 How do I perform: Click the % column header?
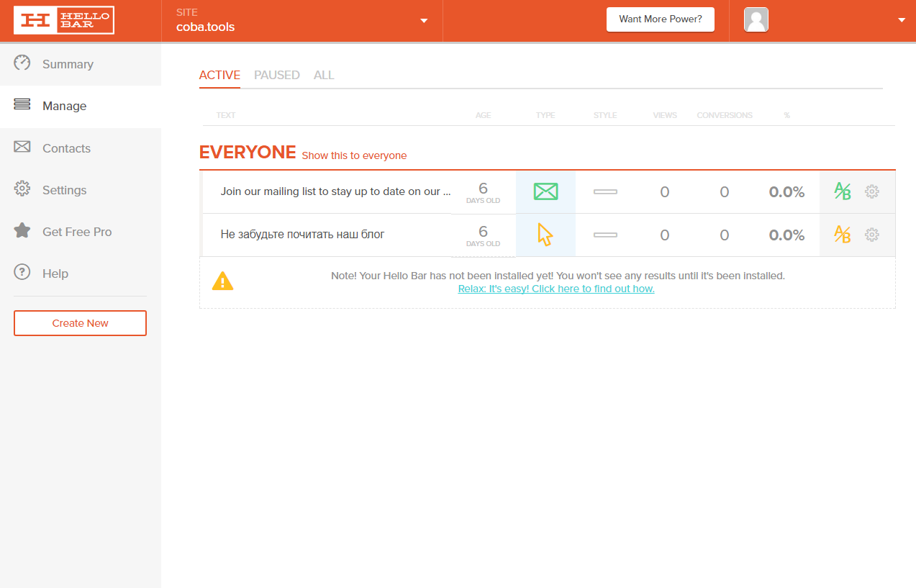pyautogui.click(x=786, y=115)
